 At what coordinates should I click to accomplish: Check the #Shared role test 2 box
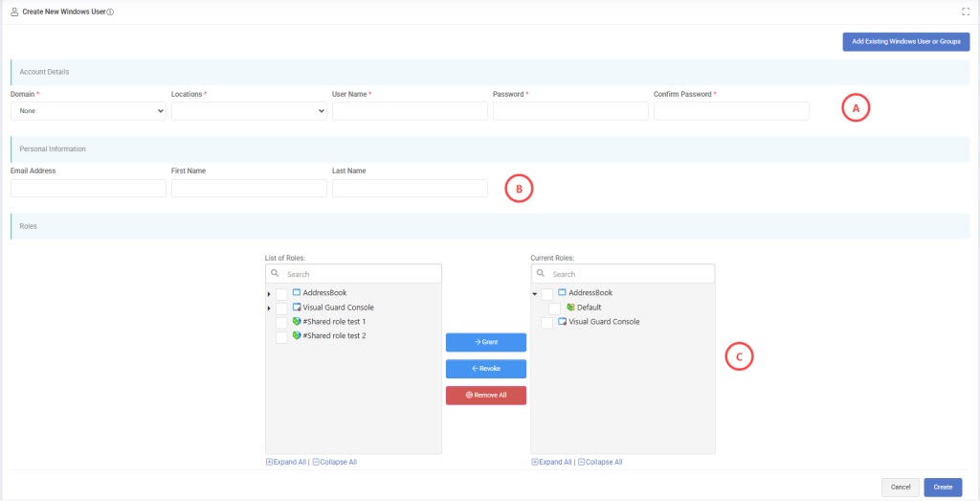click(x=282, y=337)
